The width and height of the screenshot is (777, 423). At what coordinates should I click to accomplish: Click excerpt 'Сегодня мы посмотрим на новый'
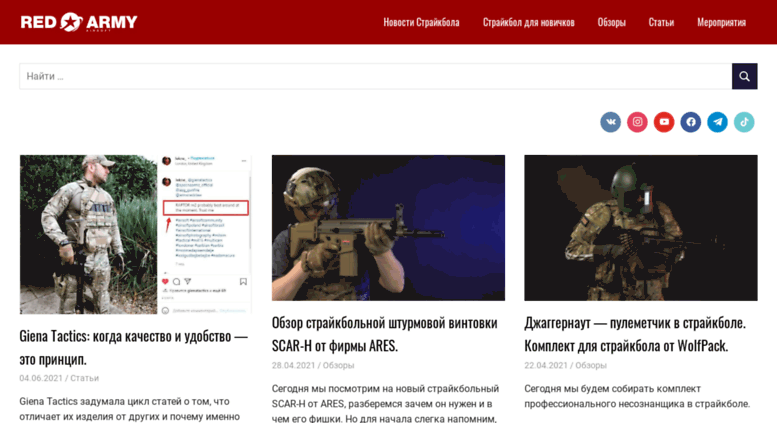pos(386,403)
